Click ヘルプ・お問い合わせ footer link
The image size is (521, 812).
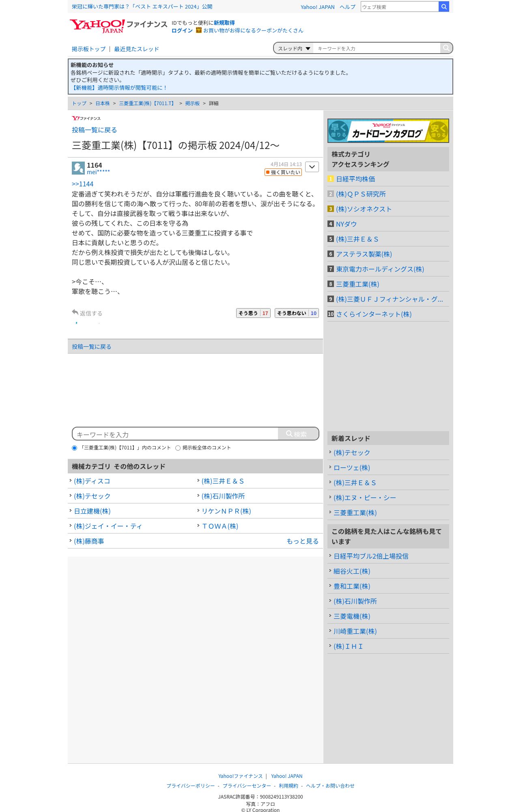pyautogui.click(x=330, y=786)
